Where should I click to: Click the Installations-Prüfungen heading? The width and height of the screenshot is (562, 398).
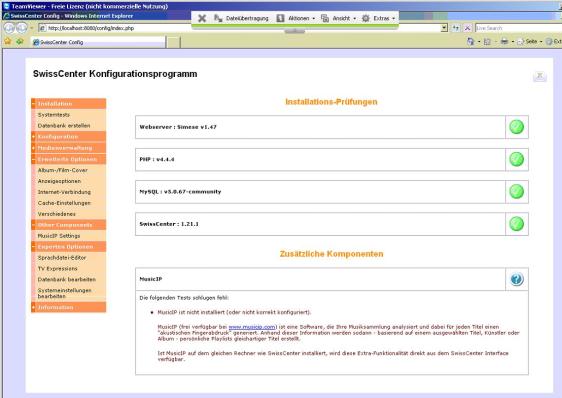pos(331,102)
